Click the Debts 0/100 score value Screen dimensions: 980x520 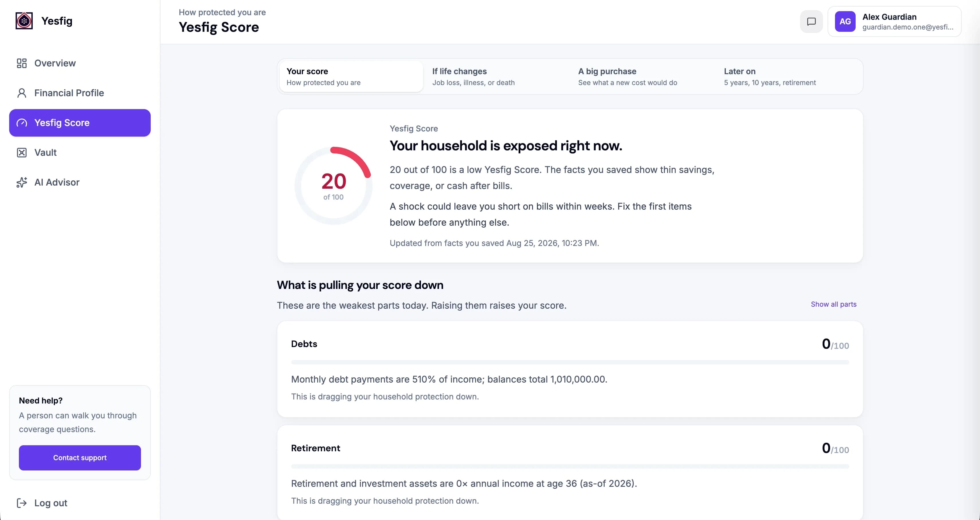[x=835, y=344]
